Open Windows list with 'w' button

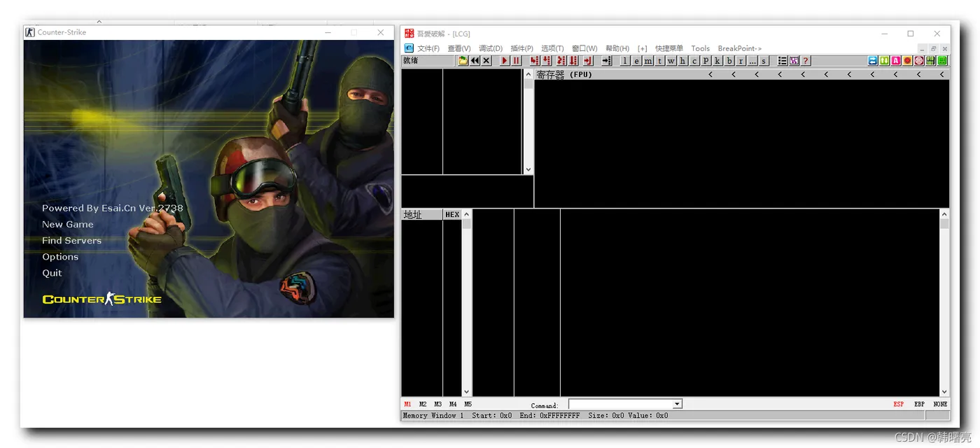pos(671,61)
